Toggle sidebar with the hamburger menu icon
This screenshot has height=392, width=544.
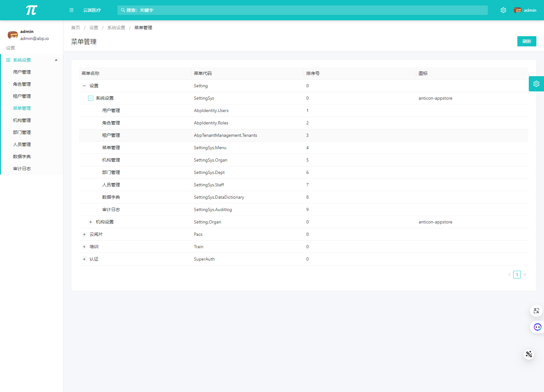pyautogui.click(x=71, y=10)
